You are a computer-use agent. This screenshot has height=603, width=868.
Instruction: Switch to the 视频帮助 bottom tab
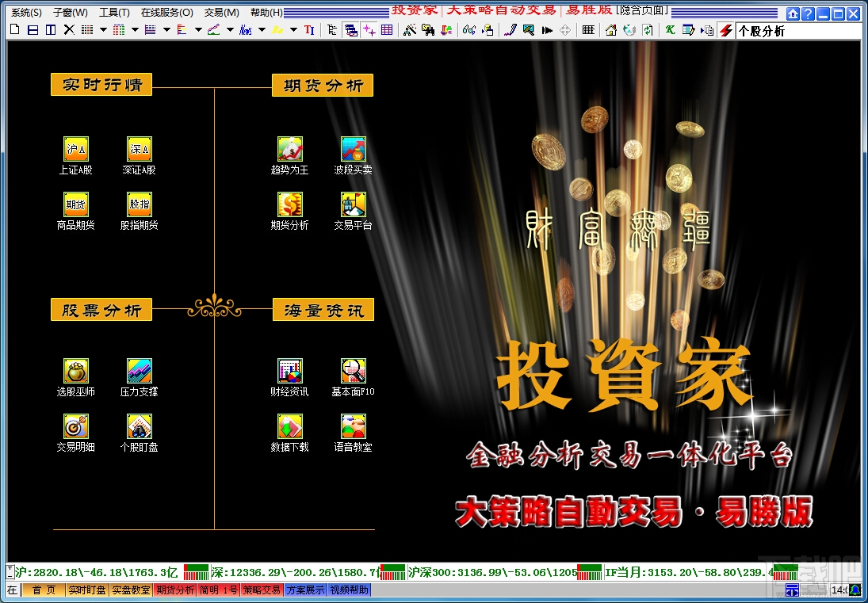tap(350, 590)
